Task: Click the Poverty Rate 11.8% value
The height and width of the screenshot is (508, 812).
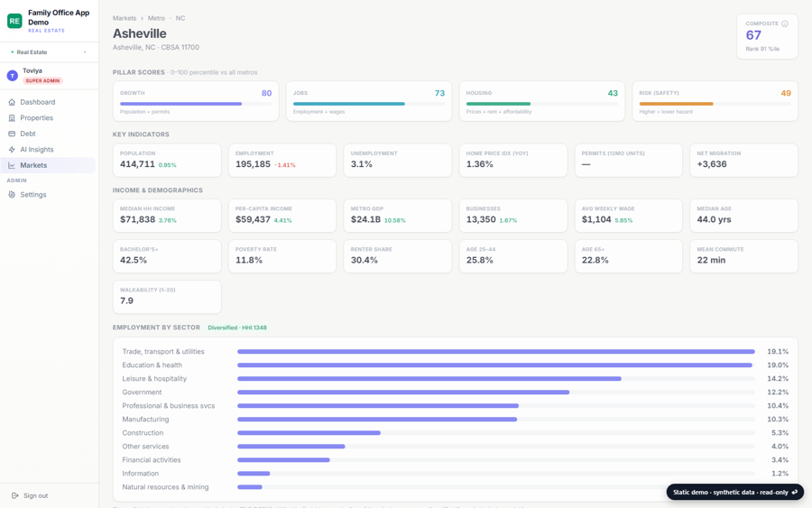Action: point(249,260)
